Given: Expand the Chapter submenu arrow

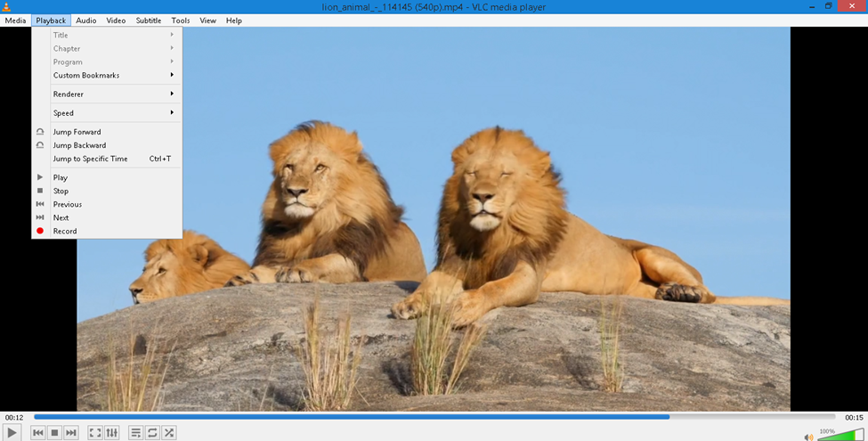Looking at the screenshot, I should point(172,48).
